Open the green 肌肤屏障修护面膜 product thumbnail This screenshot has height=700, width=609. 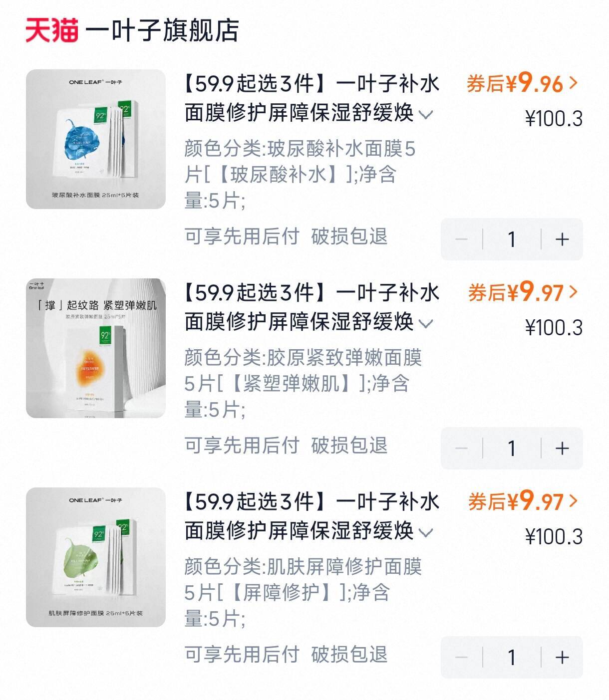point(96,557)
